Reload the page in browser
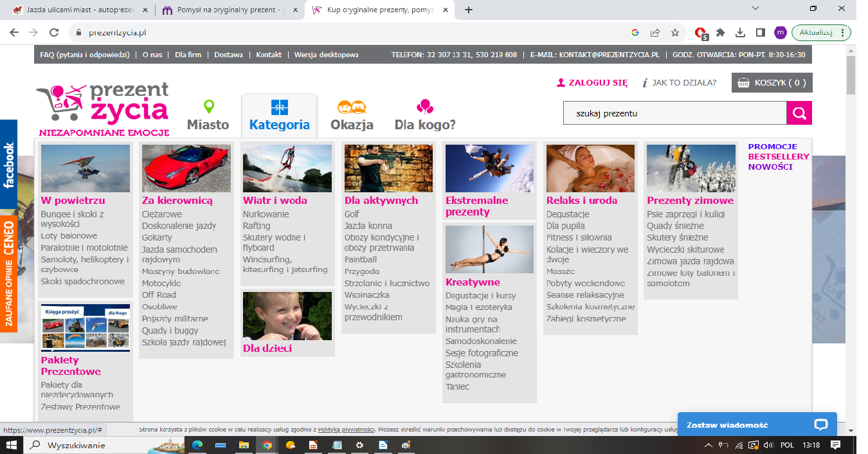 pyautogui.click(x=54, y=32)
